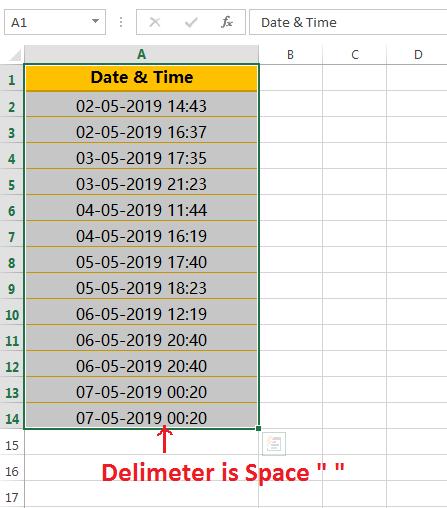This screenshot has height=508, width=447.
Task: Select row header 16
Action: pos(12,468)
